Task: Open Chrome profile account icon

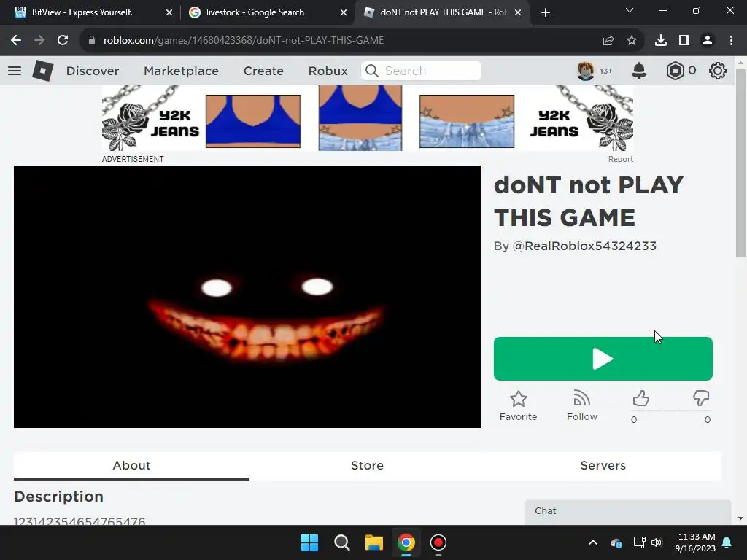Action: point(708,41)
